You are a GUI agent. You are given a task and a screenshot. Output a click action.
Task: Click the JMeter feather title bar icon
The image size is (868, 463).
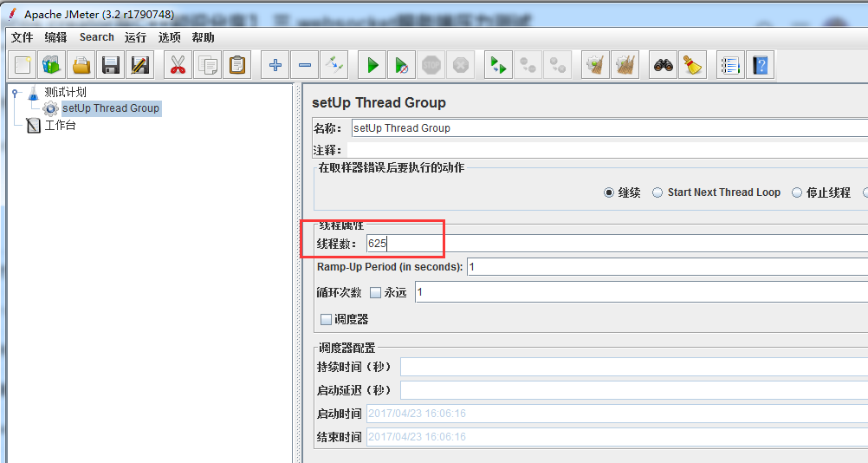tap(12, 13)
